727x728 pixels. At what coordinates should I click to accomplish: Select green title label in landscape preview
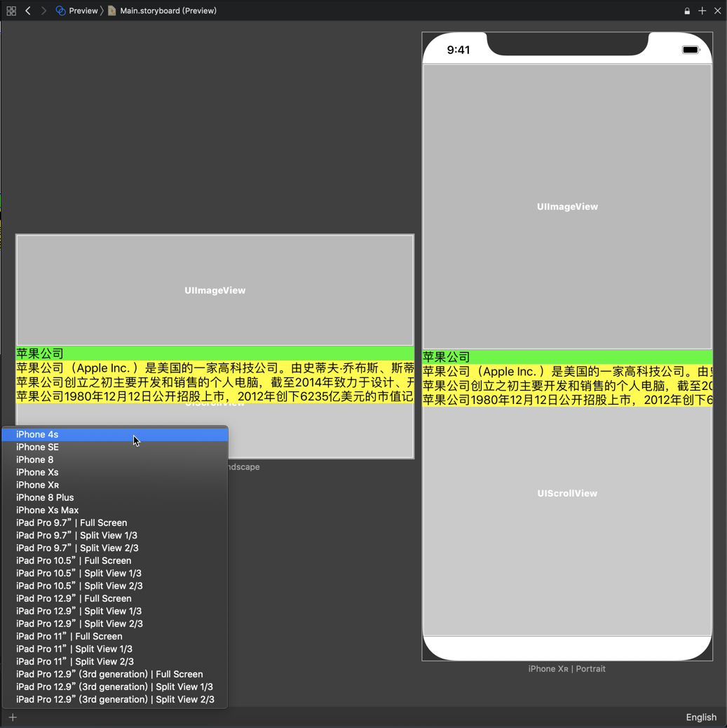[215, 353]
